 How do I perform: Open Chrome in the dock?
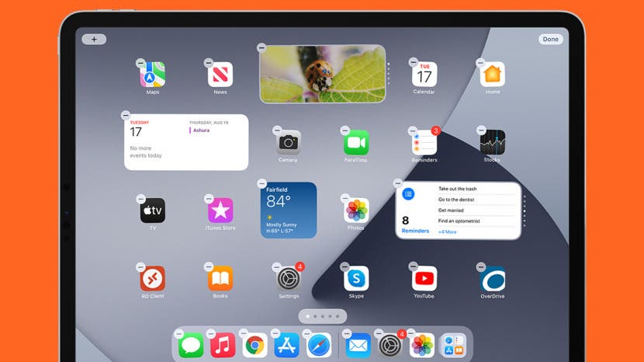pos(254,345)
